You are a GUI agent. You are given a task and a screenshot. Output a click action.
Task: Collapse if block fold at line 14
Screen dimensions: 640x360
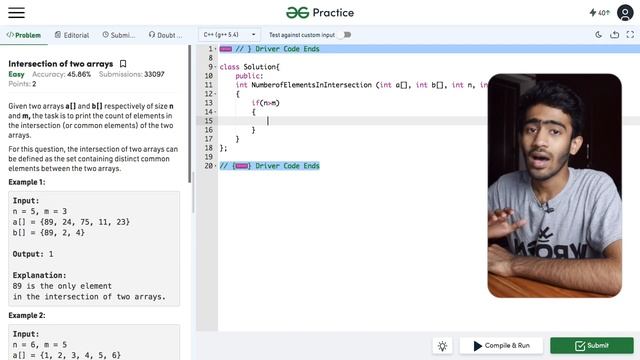click(x=216, y=112)
